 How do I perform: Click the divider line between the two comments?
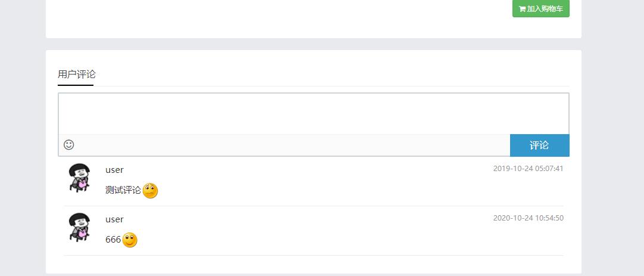[313, 206]
